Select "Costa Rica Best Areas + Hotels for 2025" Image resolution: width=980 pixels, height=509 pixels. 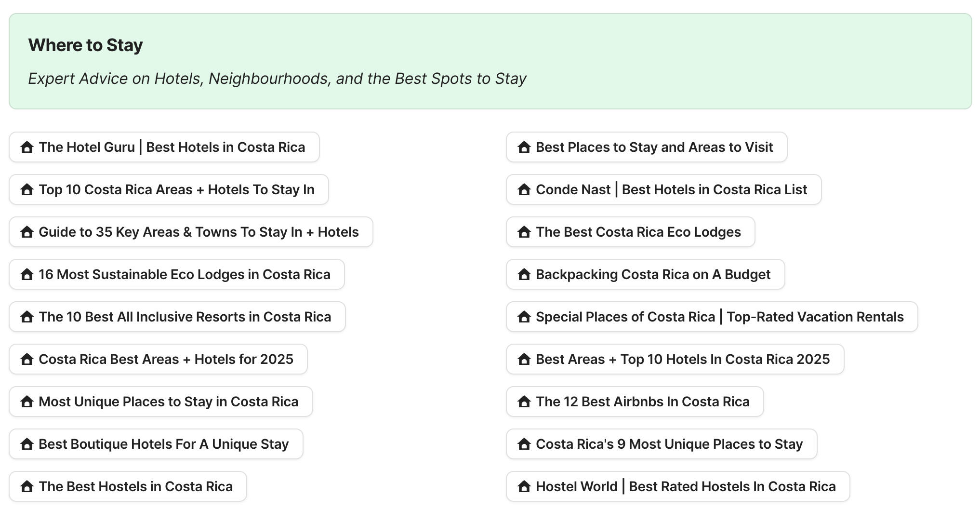pyautogui.click(x=158, y=359)
